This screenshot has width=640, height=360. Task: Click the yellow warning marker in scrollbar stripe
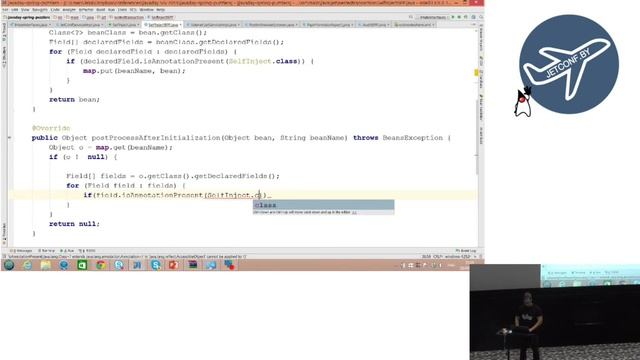[476, 73]
